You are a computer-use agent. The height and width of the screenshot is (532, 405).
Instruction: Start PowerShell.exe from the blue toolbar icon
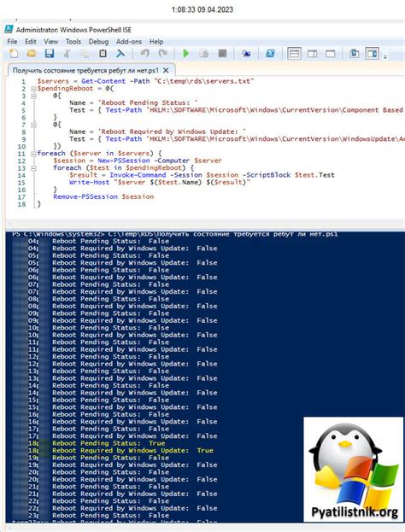coord(271,54)
